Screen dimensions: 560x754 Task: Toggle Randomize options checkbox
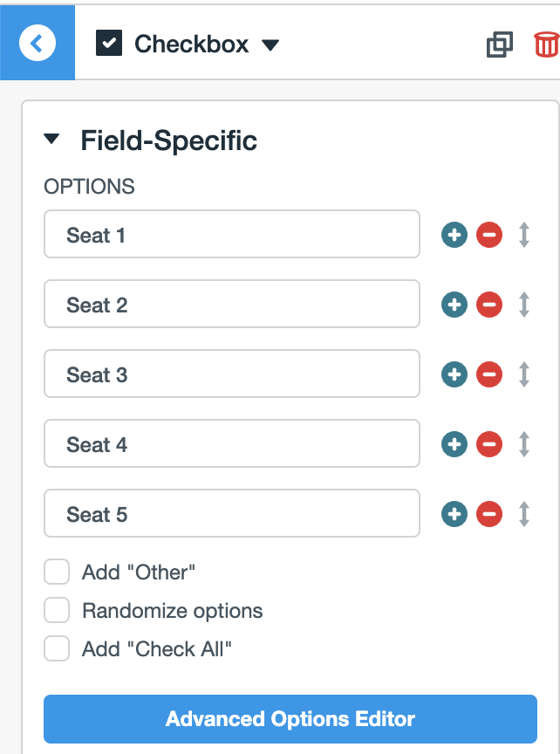click(57, 611)
